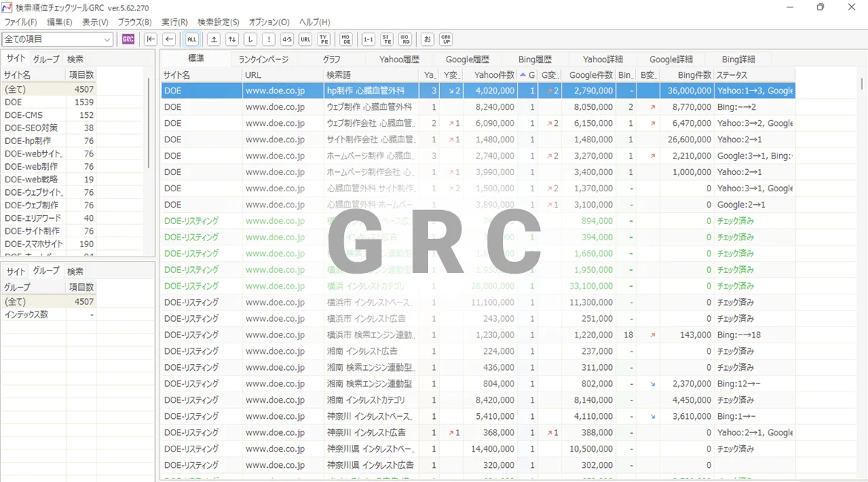
Task: Select DOE-hp制作 in the site list
Action: pos(49,141)
